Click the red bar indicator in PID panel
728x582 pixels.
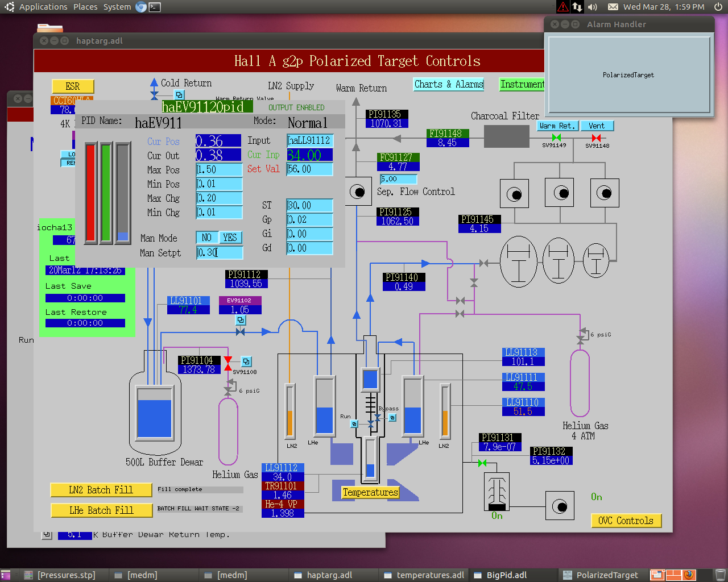coord(91,193)
